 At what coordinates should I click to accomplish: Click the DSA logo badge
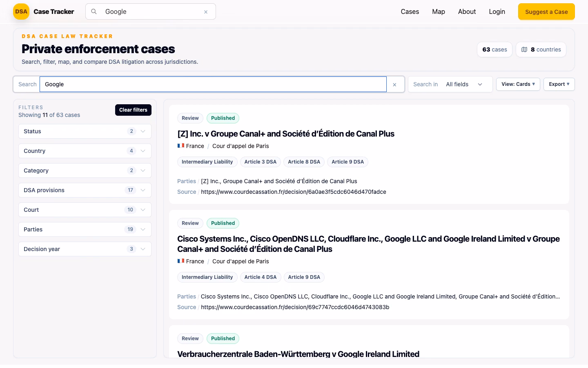click(x=21, y=11)
